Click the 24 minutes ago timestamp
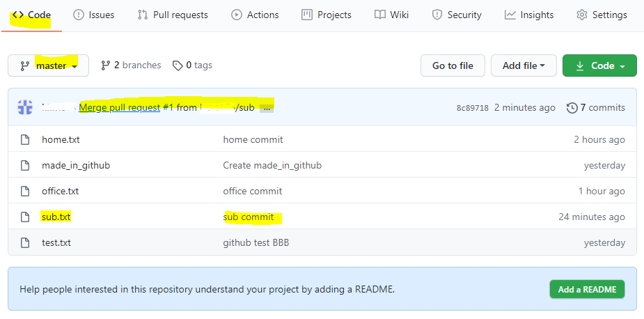The height and width of the screenshot is (319, 644). coord(592,217)
